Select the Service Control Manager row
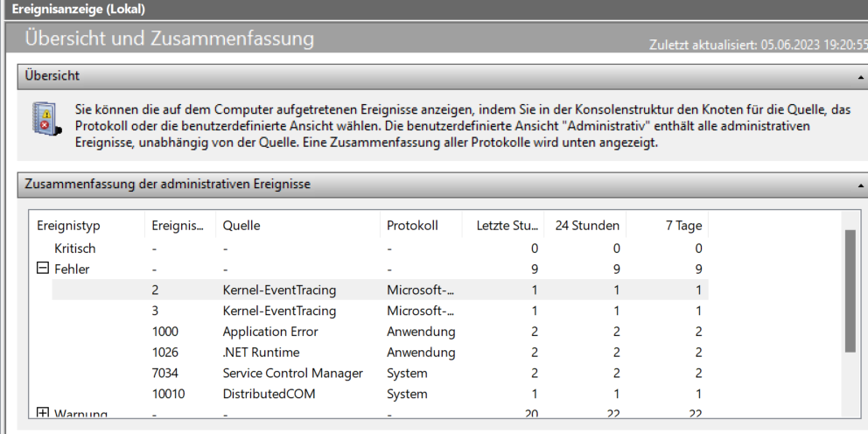 point(292,374)
